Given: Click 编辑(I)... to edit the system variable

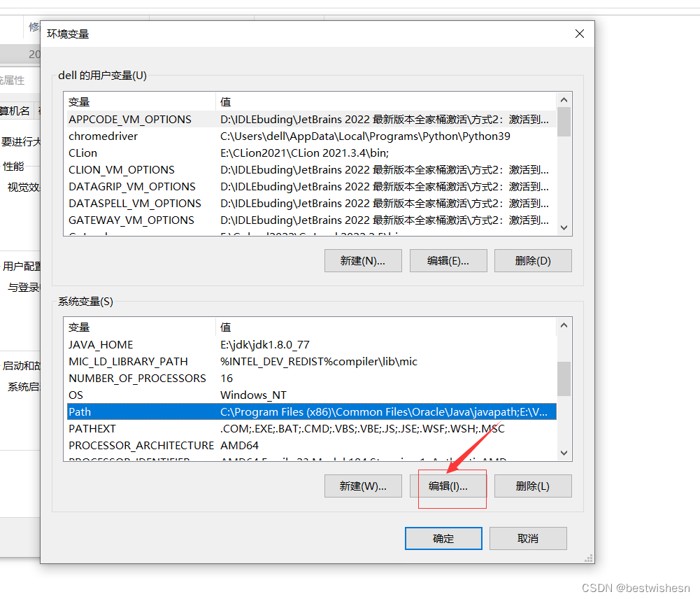Looking at the screenshot, I should coord(451,486).
